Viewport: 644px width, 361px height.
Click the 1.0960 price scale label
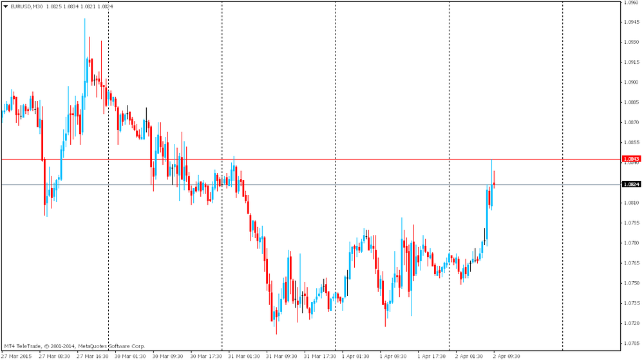pyautogui.click(x=631, y=2)
